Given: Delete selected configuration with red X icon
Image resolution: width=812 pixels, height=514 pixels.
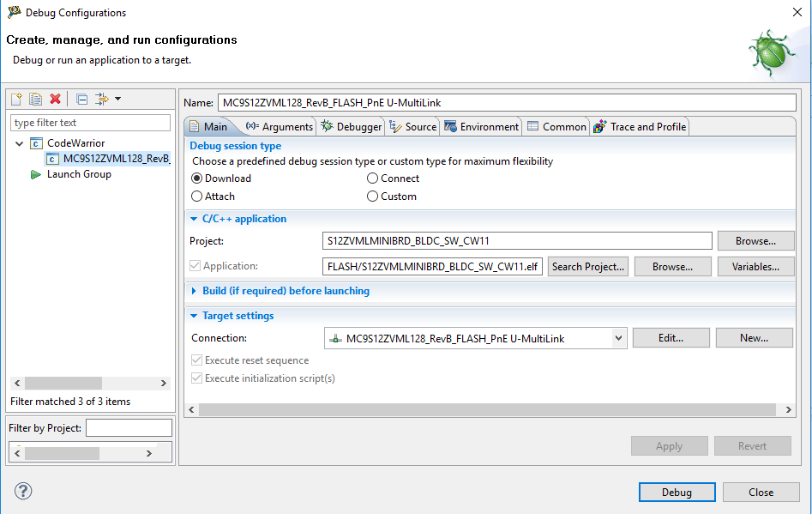Looking at the screenshot, I should [55, 99].
